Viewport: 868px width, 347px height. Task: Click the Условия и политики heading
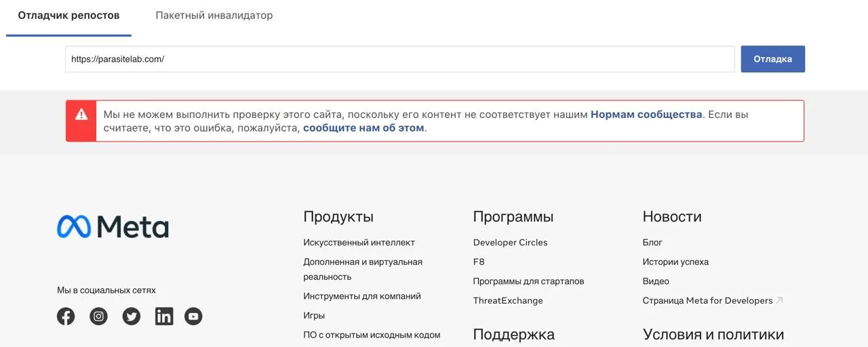tap(713, 335)
